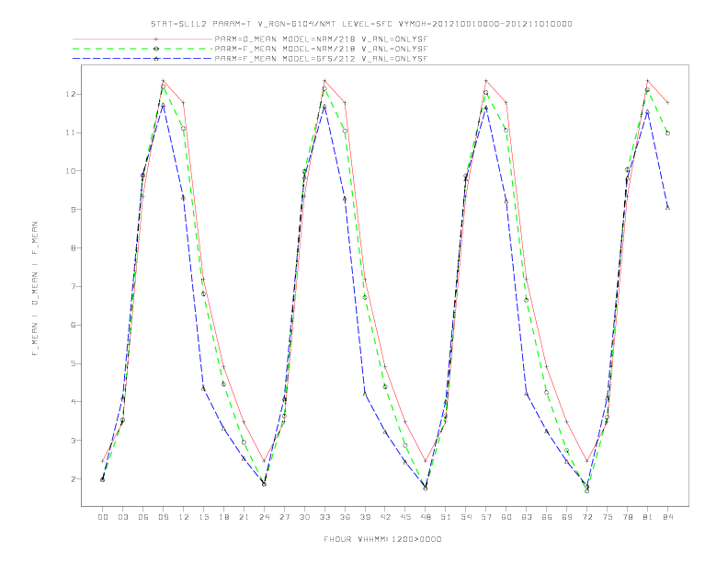Click y-axis tick label 7
This screenshot has height=563, width=728.
pos(73,286)
